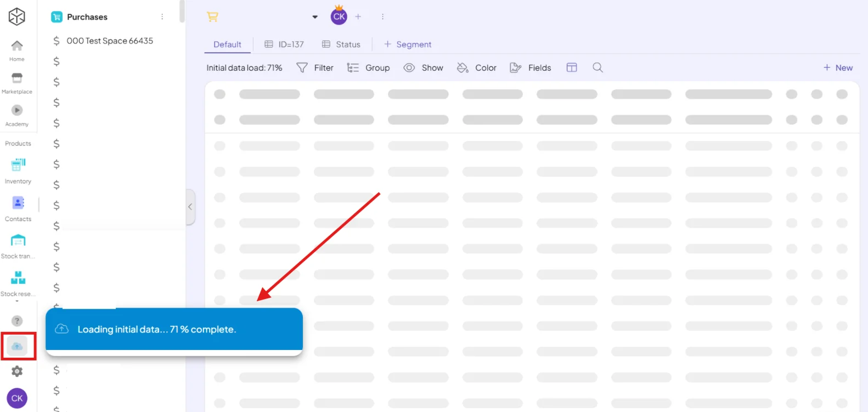Click the cloud sync icon in sidebar

[17, 346]
